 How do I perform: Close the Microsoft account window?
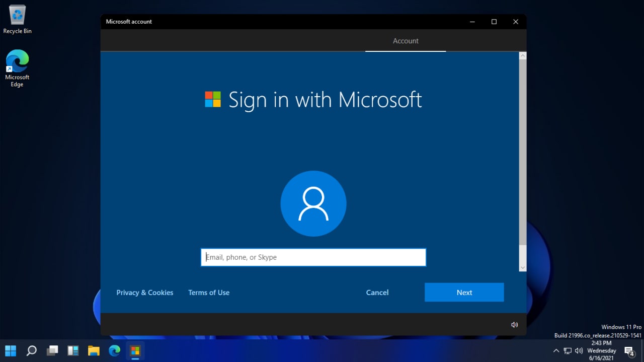coord(516,22)
